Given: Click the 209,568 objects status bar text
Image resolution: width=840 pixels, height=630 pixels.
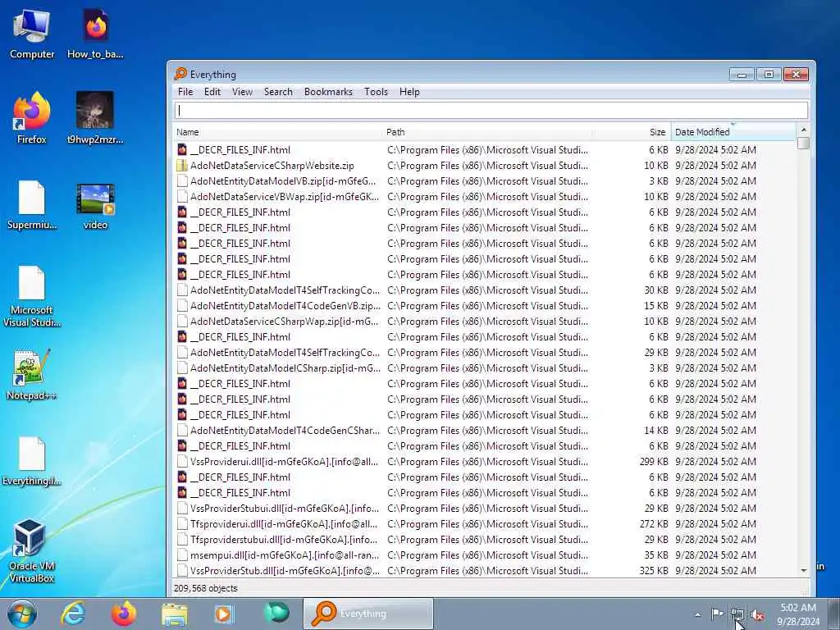Looking at the screenshot, I should point(205,588).
